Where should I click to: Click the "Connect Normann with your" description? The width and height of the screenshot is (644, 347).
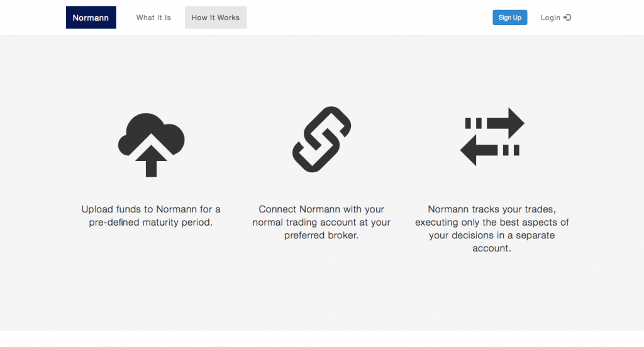pos(321,209)
